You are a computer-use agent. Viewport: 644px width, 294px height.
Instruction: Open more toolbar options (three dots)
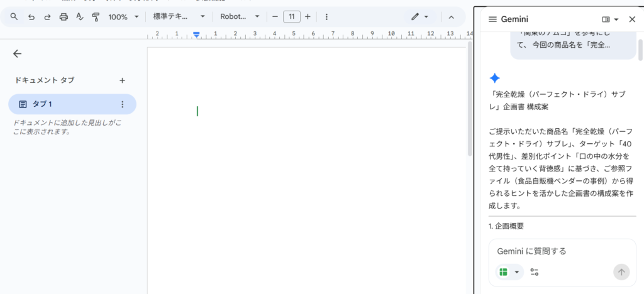[x=326, y=17]
